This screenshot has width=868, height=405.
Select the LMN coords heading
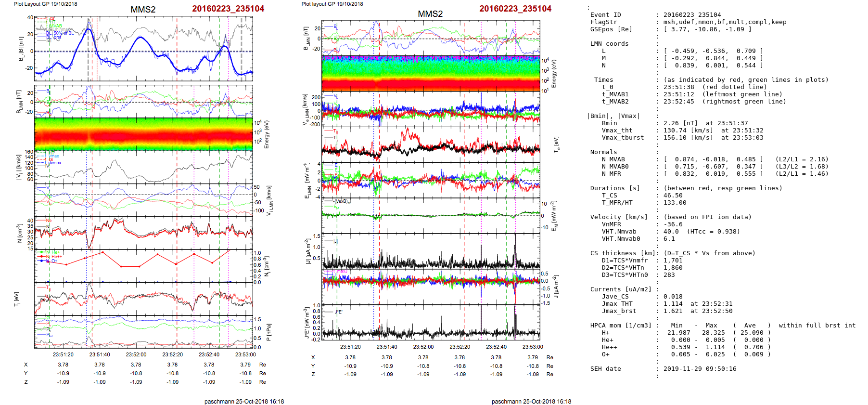pyautogui.click(x=609, y=44)
